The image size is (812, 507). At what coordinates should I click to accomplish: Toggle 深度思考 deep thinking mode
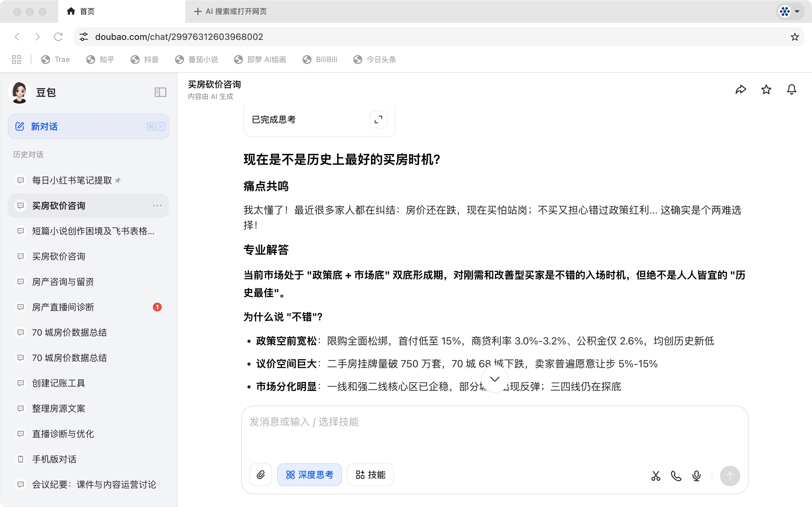[x=309, y=474]
